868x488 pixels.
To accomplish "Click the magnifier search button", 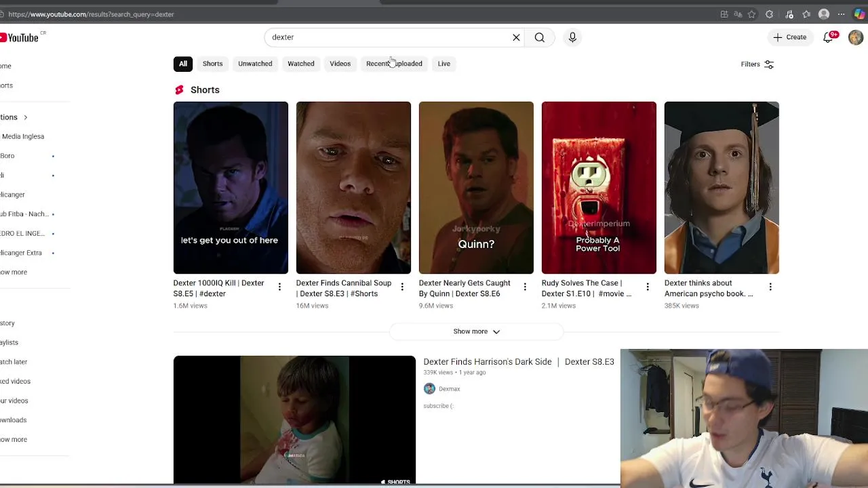I will (x=539, y=37).
